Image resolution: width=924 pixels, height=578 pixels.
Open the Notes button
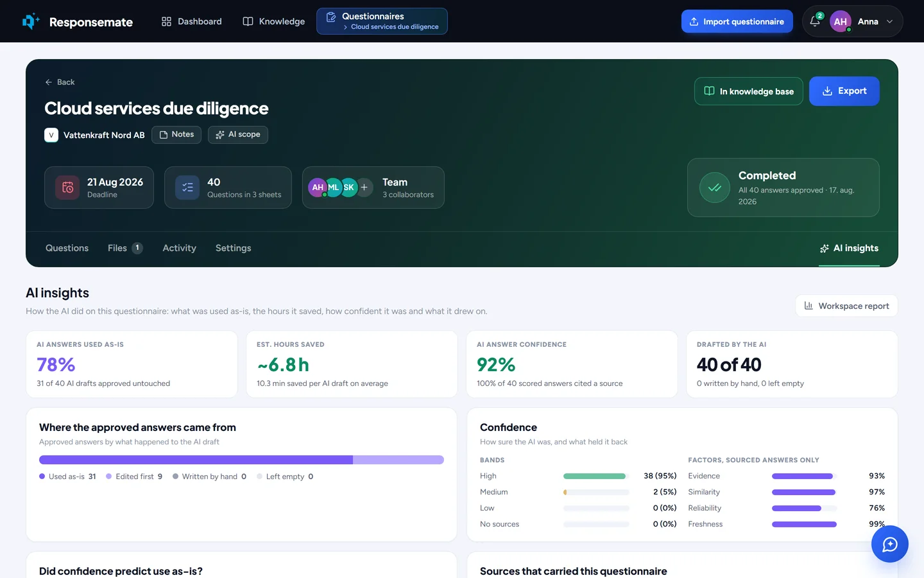click(176, 134)
